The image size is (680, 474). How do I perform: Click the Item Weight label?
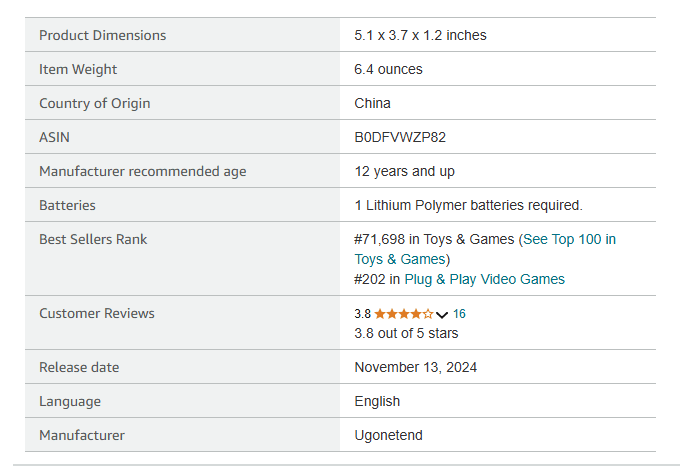[x=78, y=69]
